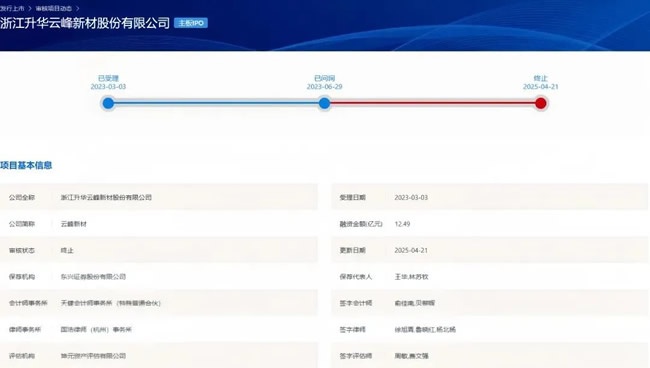Click the 国浩律师（杭州）事务所 law firm entry

click(96, 329)
